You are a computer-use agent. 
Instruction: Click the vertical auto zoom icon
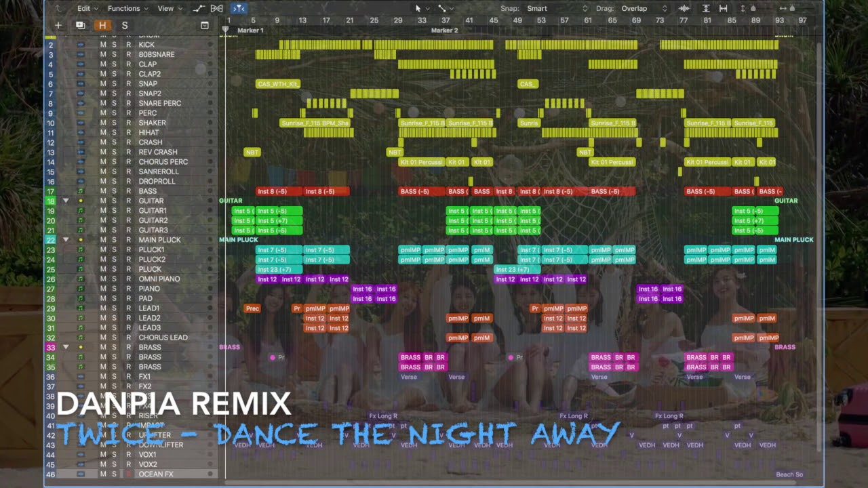pos(706,8)
